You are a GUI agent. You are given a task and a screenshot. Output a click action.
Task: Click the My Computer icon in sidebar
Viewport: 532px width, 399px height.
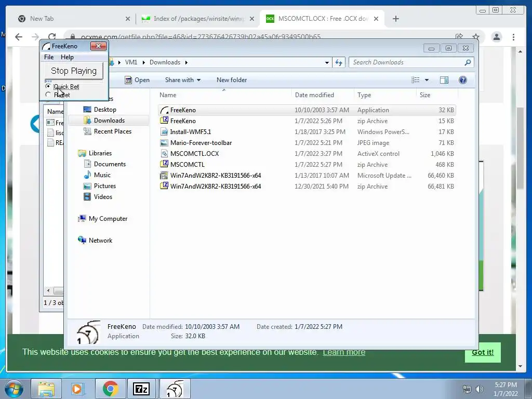(82, 219)
